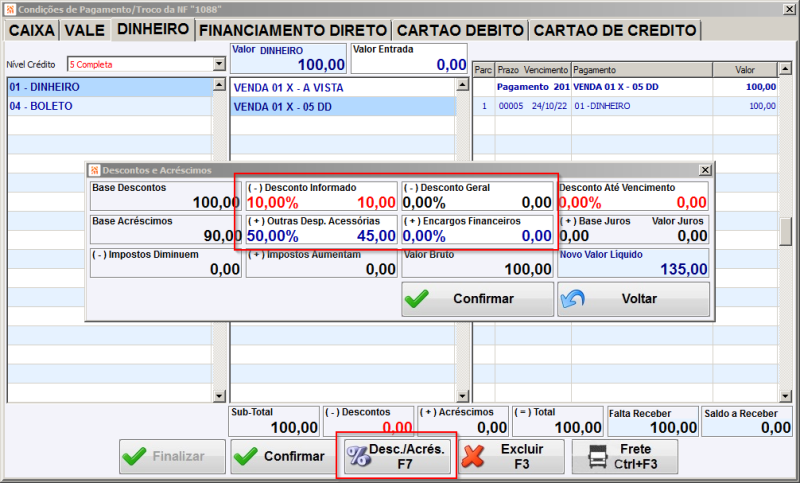Viewport: 800px width, 483px height.
Task: Click Base Acréscimos 90,00 value
Action: pyautogui.click(x=222, y=236)
